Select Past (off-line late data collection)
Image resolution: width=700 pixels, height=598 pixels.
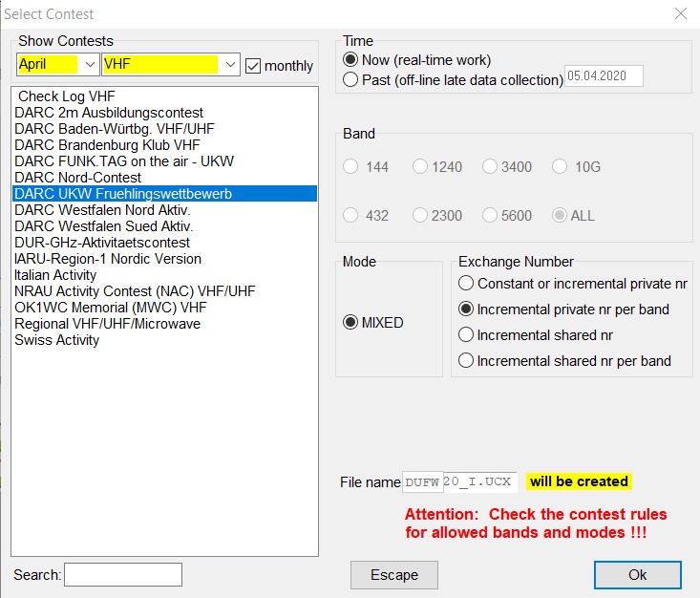pos(351,80)
